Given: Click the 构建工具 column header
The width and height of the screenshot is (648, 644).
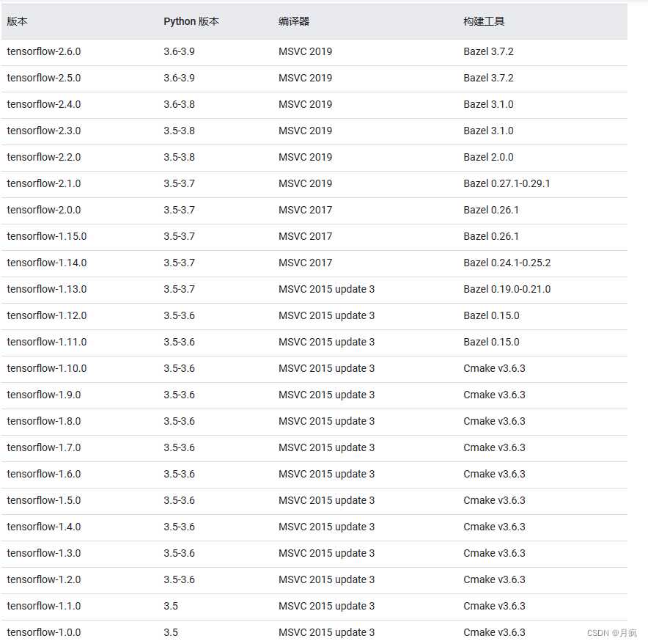Looking at the screenshot, I should 484,21.
